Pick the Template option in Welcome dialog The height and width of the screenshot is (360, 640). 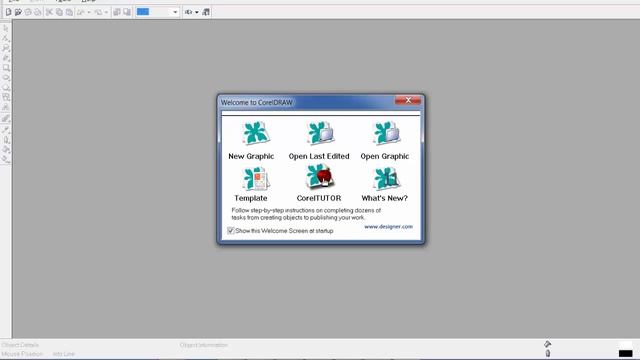(x=256, y=179)
